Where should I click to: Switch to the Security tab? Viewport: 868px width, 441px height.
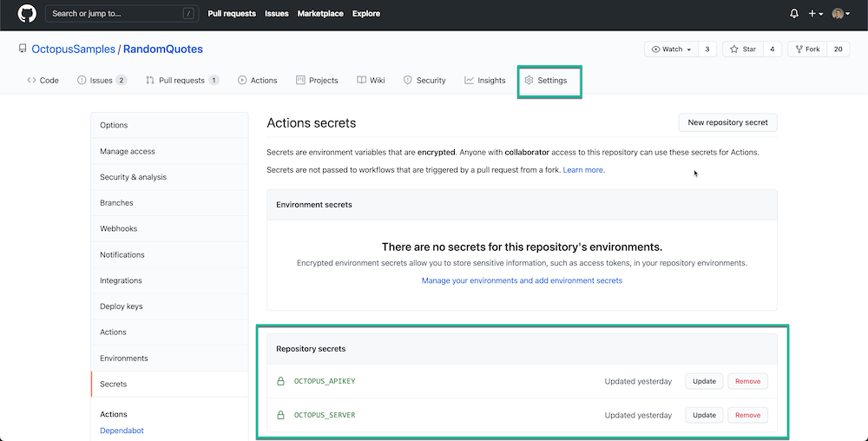[424, 80]
